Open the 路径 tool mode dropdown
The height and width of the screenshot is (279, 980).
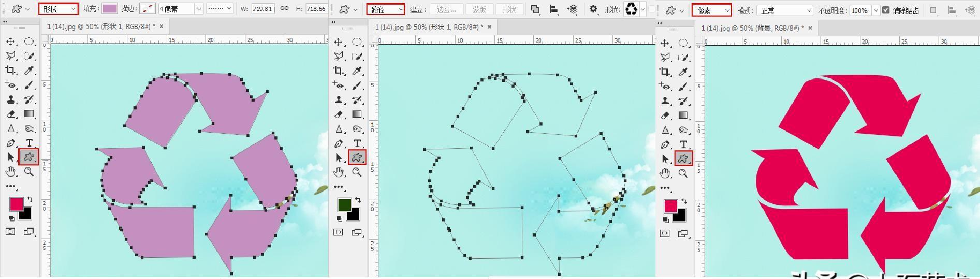tap(386, 9)
